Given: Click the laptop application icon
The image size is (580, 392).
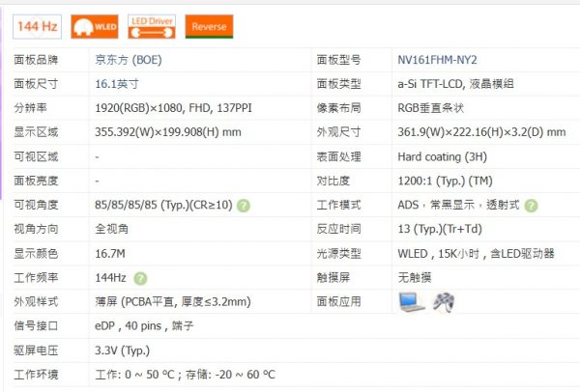Looking at the screenshot, I should point(412,302).
